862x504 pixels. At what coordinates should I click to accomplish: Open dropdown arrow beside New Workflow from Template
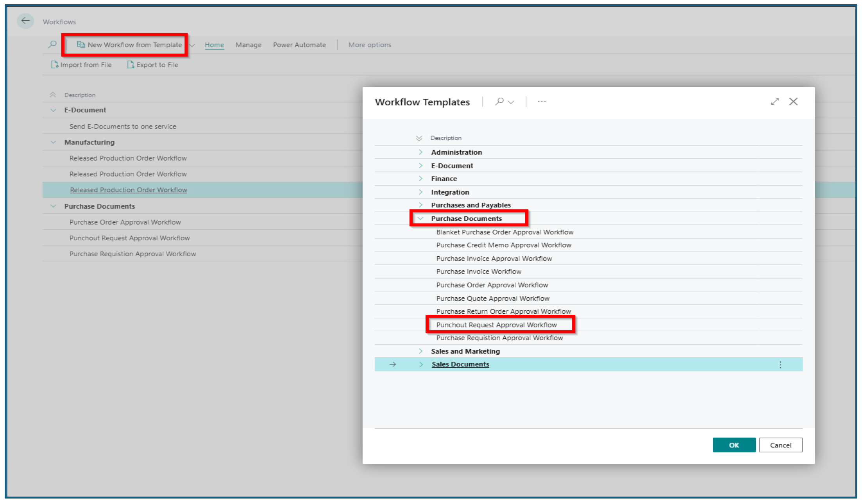tap(192, 45)
